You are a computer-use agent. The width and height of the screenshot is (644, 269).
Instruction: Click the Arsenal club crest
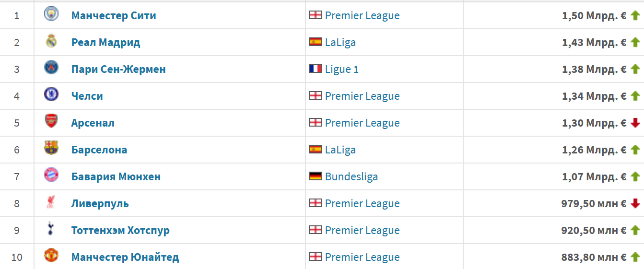(x=51, y=122)
